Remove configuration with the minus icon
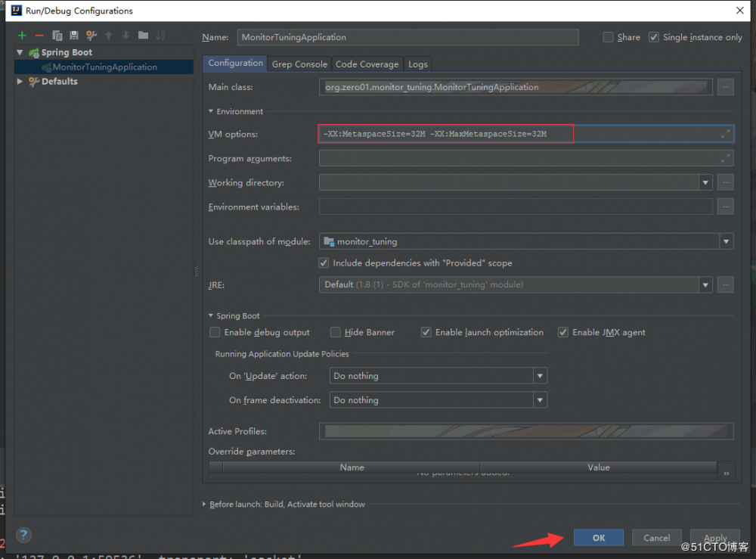756x559 pixels. [39, 36]
